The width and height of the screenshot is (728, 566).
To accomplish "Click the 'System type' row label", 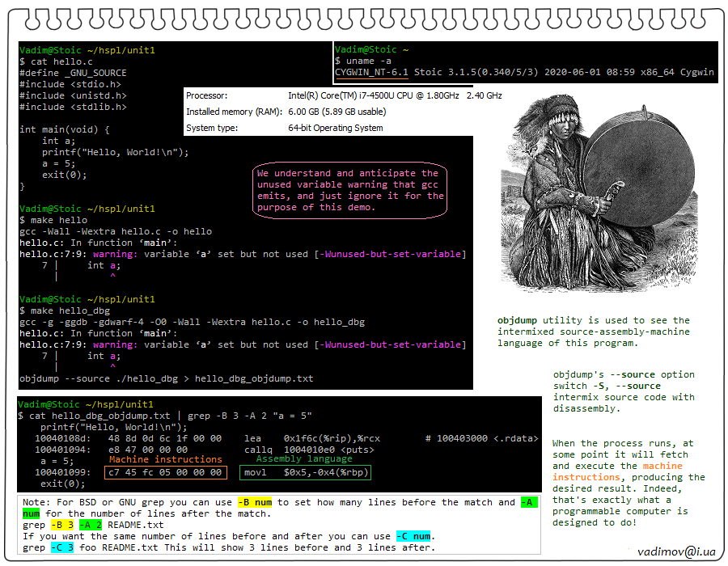I will (x=212, y=128).
